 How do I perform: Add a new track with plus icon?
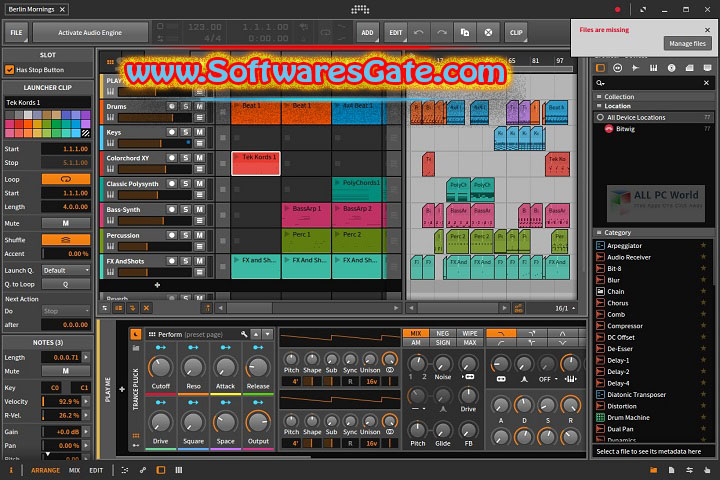click(x=157, y=285)
